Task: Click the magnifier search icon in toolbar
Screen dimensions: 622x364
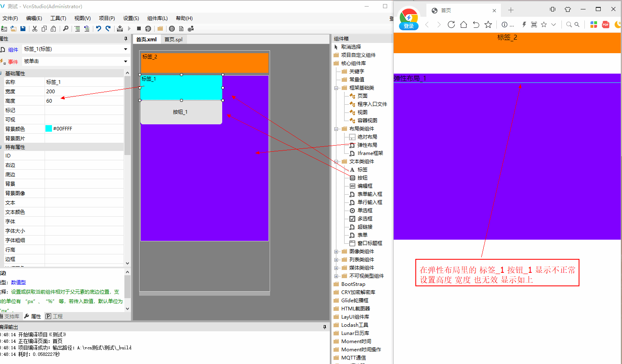Action: 65,29
